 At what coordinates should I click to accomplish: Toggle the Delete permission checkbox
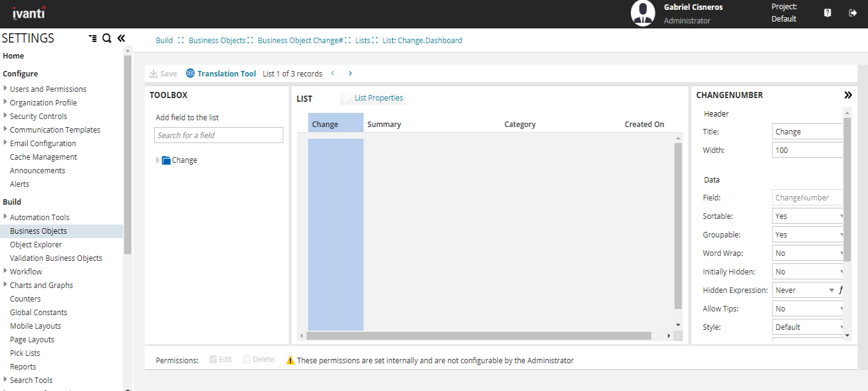pyautogui.click(x=247, y=360)
